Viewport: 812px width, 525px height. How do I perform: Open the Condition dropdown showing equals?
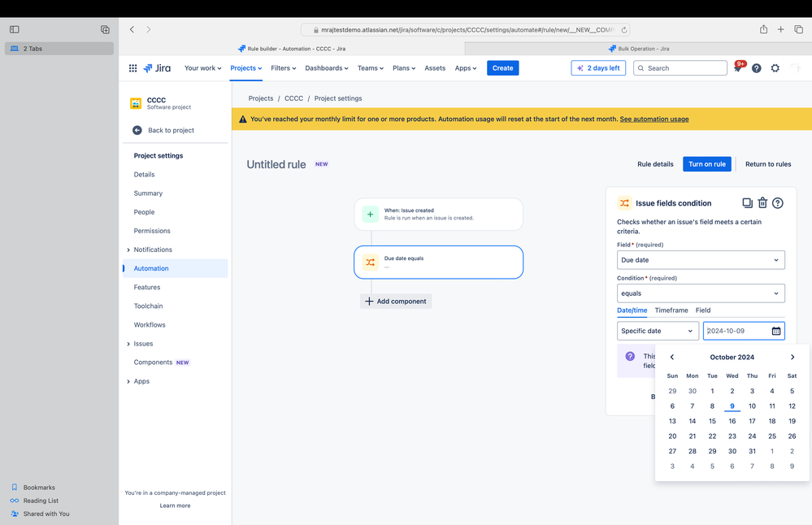point(701,293)
